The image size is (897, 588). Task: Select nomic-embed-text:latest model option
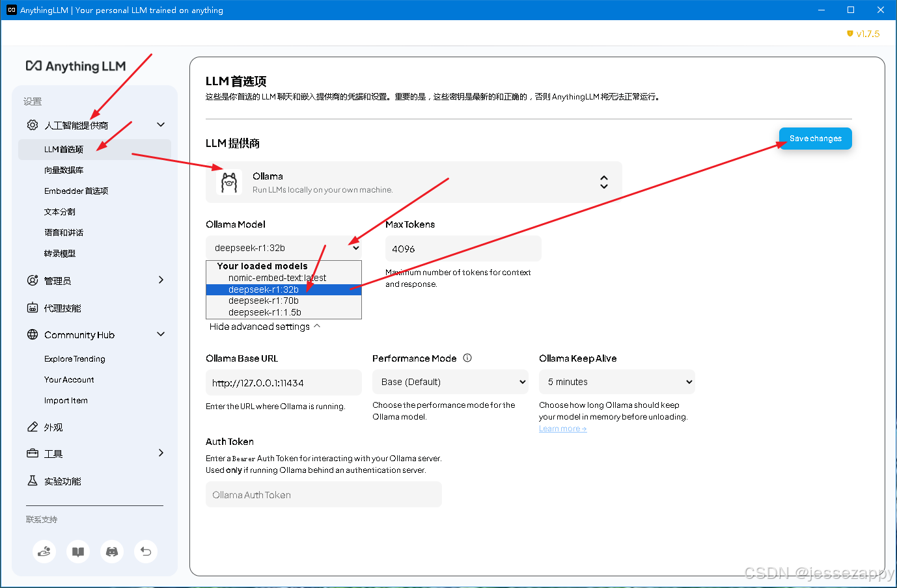[284, 278]
